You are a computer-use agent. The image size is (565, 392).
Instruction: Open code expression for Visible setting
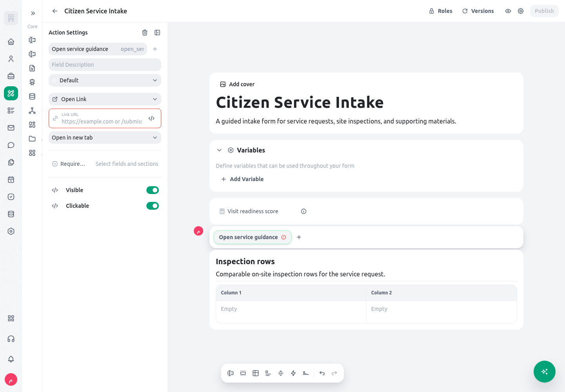pos(55,190)
